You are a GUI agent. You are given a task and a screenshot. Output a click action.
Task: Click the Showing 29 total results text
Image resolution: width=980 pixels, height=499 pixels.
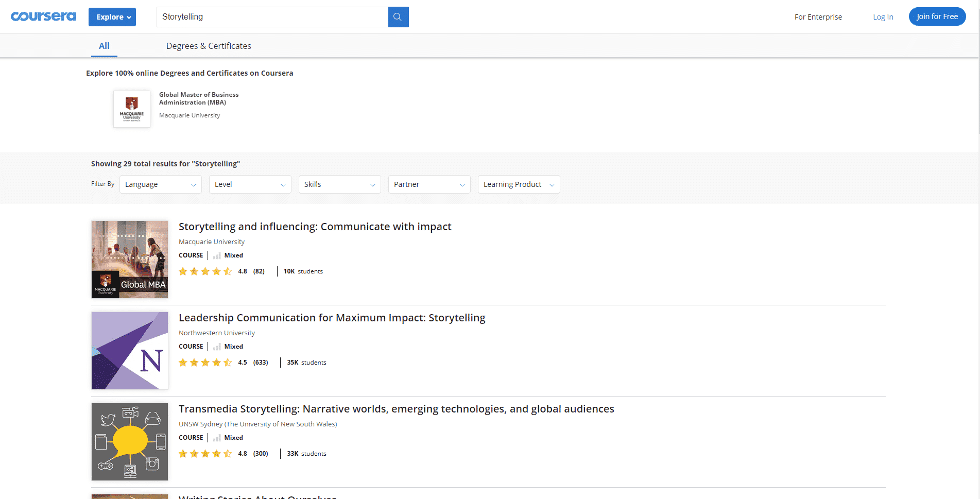tap(166, 164)
